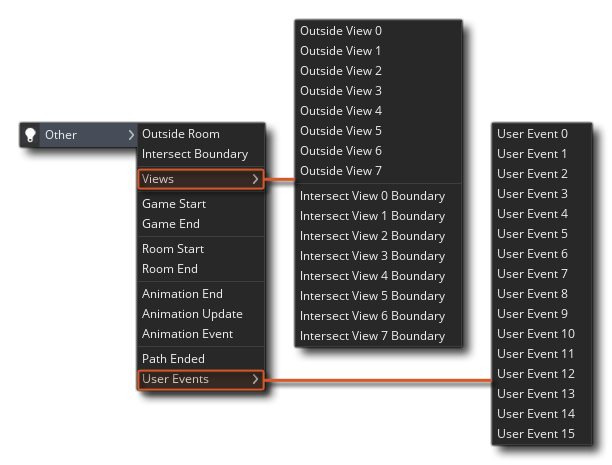Choose Intersect Boundary event
Screen dimensions: 612x465
click(195, 154)
